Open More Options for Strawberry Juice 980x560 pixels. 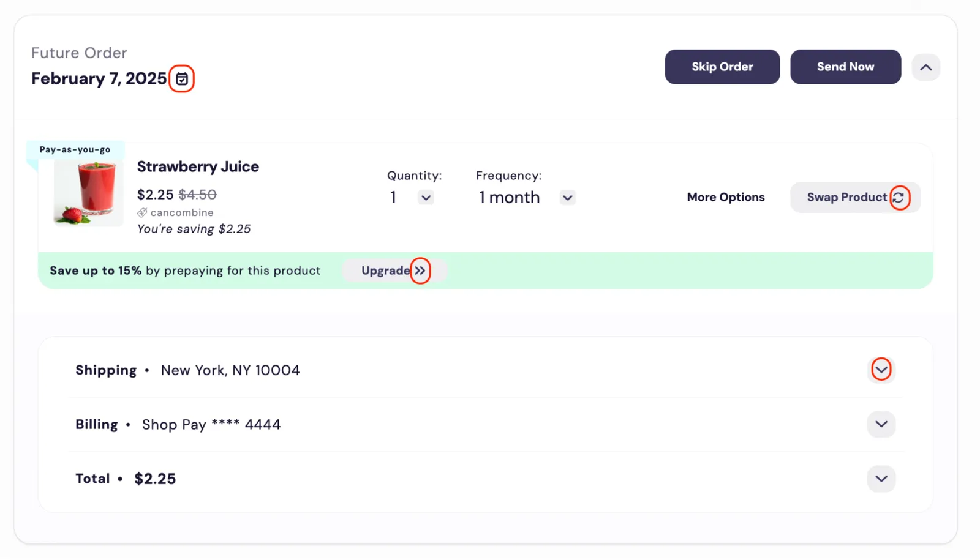coord(726,197)
